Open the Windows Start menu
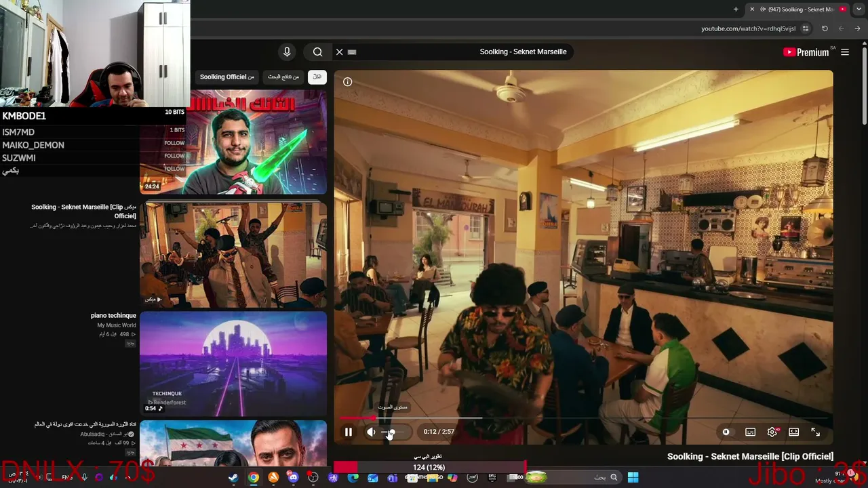Screen dimensions: 868x488 point(633,477)
